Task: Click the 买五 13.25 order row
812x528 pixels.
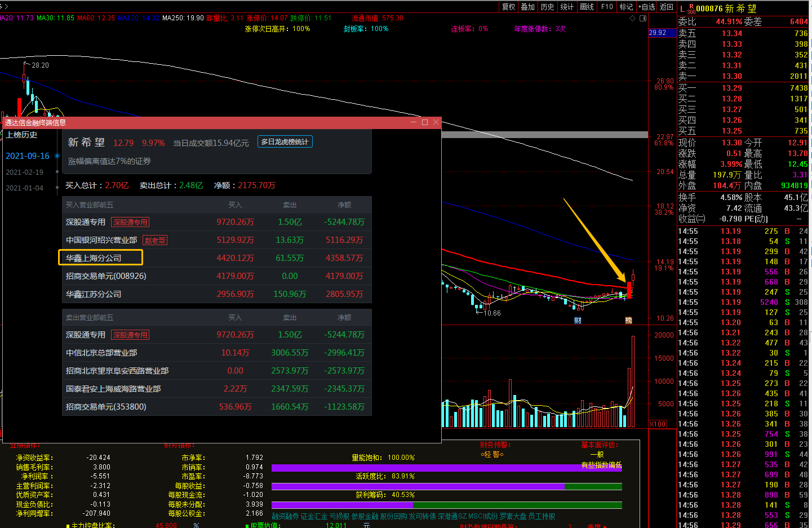Action: pyautogui.click(x=743, y=131)
